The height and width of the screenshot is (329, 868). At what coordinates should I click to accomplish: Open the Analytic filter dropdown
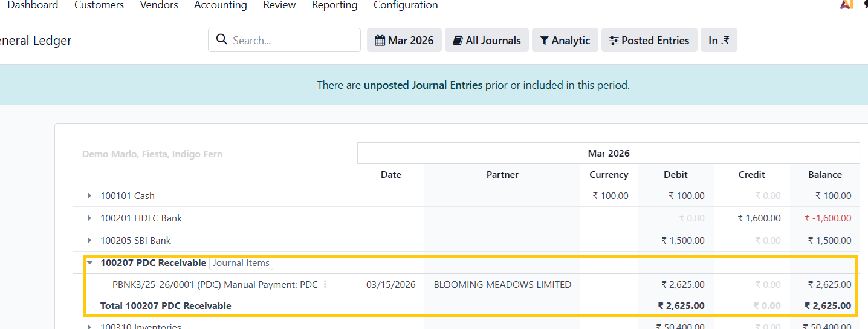pos(565,41)
